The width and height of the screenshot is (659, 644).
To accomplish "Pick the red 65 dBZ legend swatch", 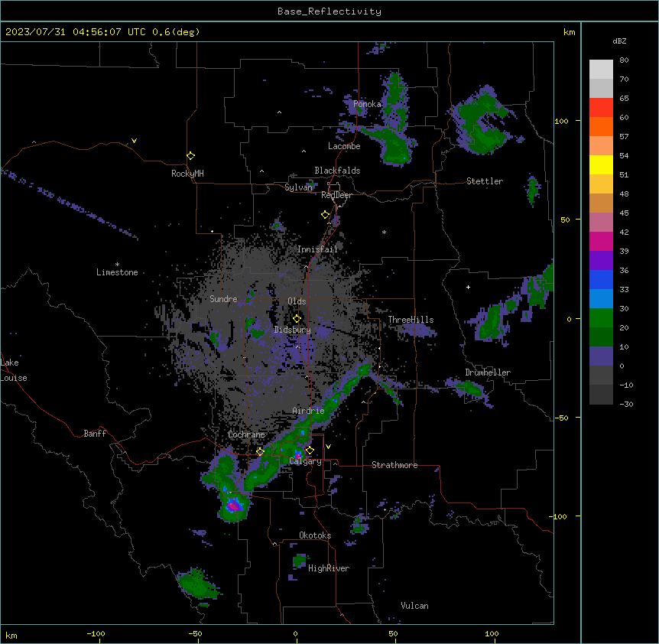I will 601,107.
